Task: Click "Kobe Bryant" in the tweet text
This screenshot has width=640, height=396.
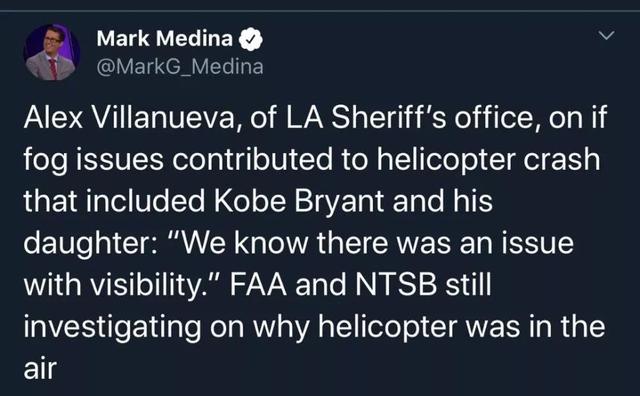Action: click(299, 201)
